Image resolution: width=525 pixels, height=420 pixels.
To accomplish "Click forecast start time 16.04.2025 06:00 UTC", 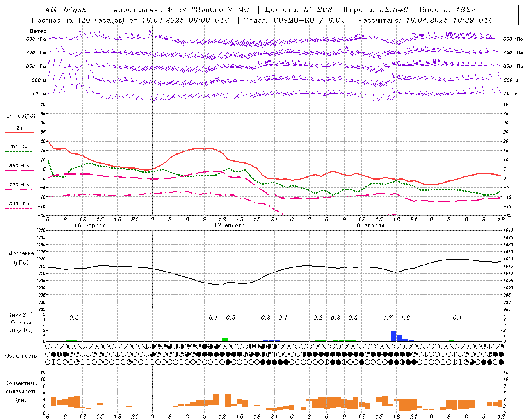I will pos(185,20).
